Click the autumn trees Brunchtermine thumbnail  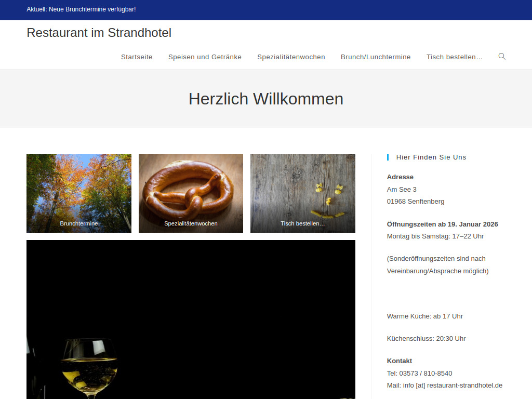click(78, 187)
